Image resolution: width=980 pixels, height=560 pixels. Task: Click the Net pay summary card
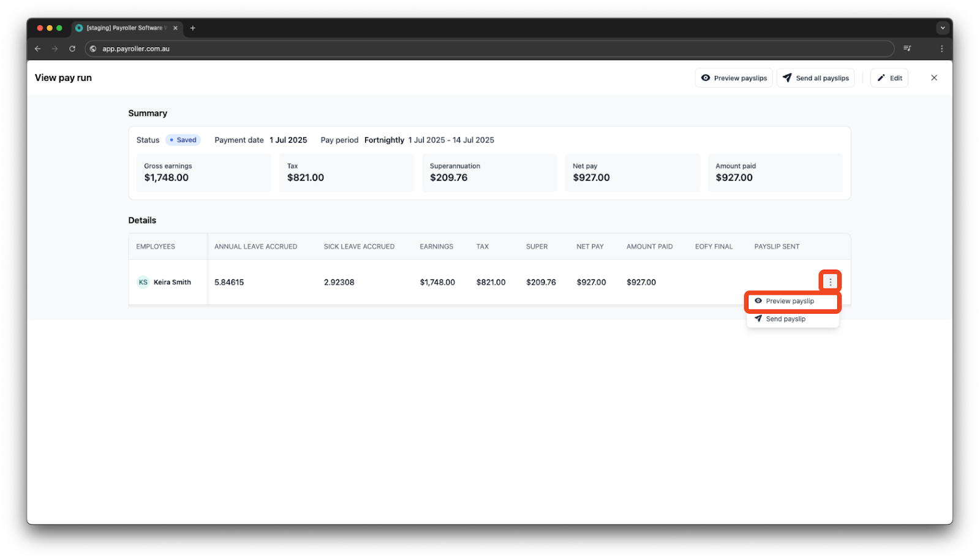(632, 173)
